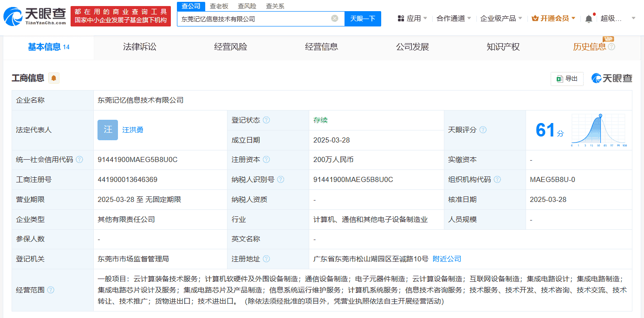Click help icon next to 经营范围
Image resolution: width=644 pixels, height=318 pixels.
(50, 290)
